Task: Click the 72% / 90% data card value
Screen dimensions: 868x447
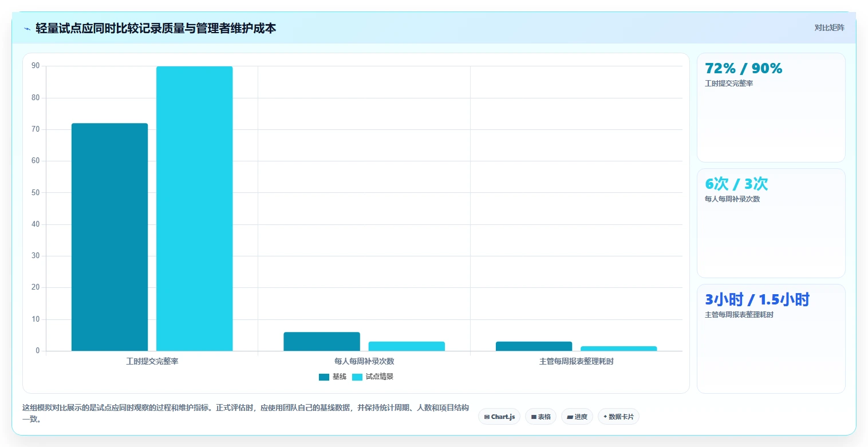Action: click(x=744, y=68)
